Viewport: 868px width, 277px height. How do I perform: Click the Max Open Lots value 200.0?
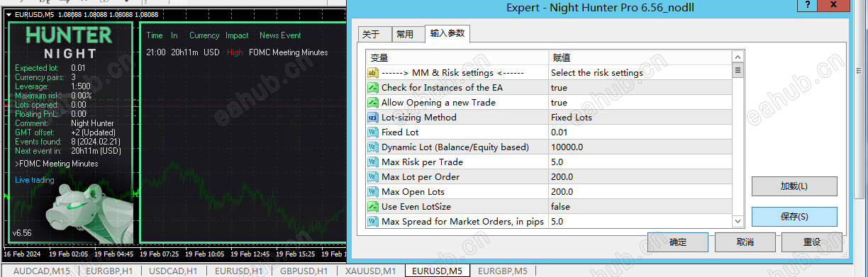click(x=640, y=192)
